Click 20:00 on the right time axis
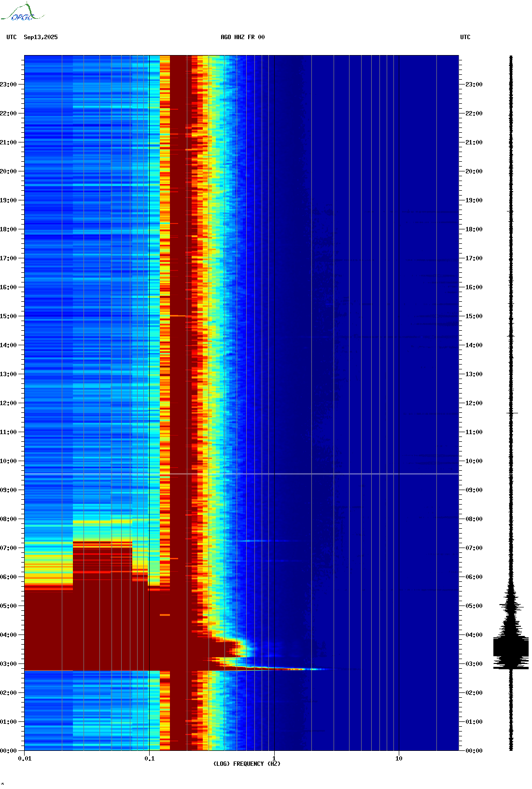 click(x=474, y=171)
